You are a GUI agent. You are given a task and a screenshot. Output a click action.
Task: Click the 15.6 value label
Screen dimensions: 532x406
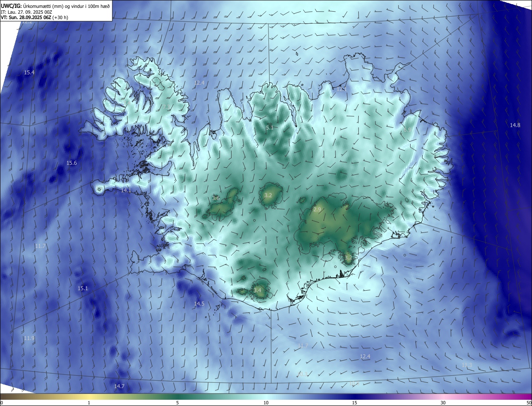pyautogui.click(x=72, y=163)
